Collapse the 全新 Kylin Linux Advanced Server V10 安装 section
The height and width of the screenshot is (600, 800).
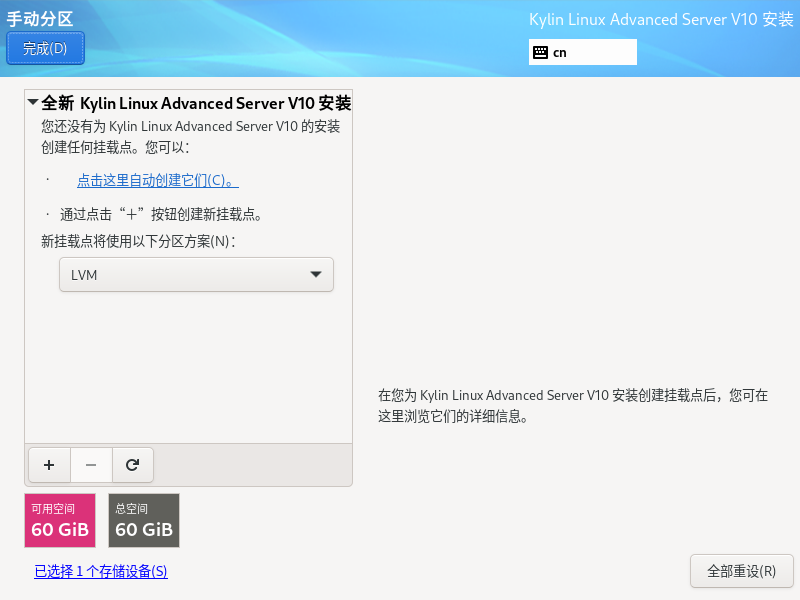(33, 102)
